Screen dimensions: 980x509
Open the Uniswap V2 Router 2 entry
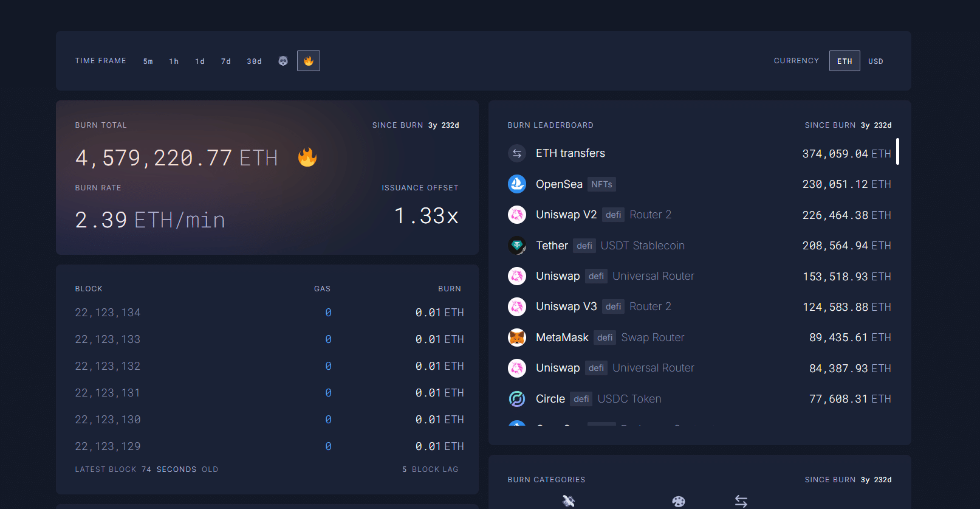click(x=699, y=215)
